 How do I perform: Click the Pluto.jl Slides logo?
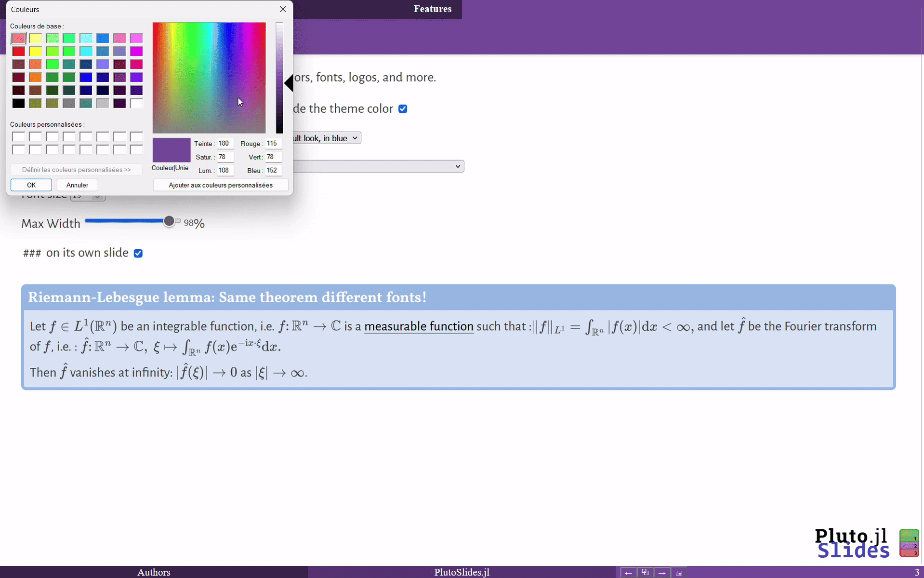click(x=852, y=543)
